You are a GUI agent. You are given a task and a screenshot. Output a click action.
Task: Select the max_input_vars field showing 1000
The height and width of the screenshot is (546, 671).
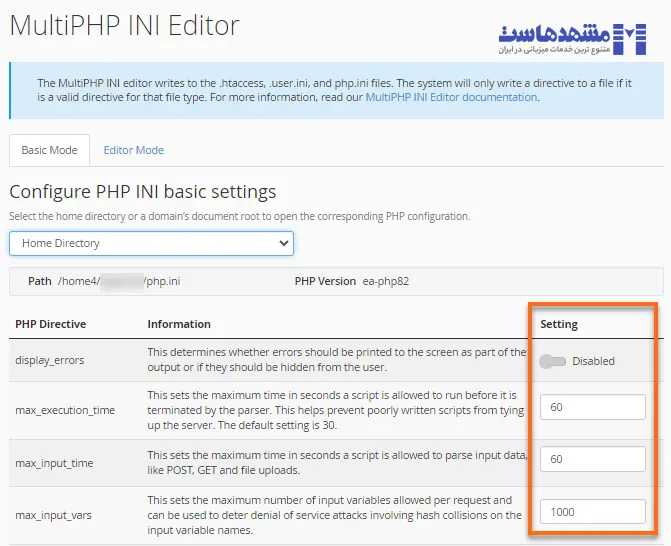tap(592, 511)
